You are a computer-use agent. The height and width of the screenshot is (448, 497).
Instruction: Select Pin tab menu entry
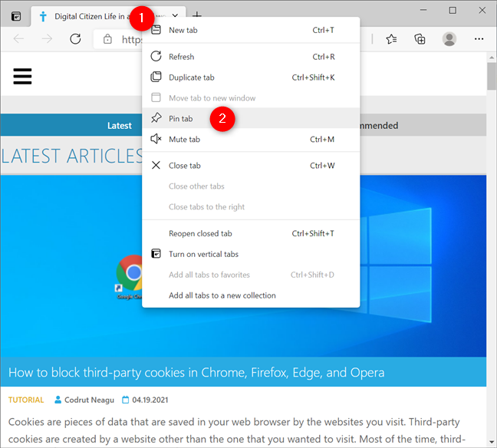pyautogui.click(x=251, y=118)
